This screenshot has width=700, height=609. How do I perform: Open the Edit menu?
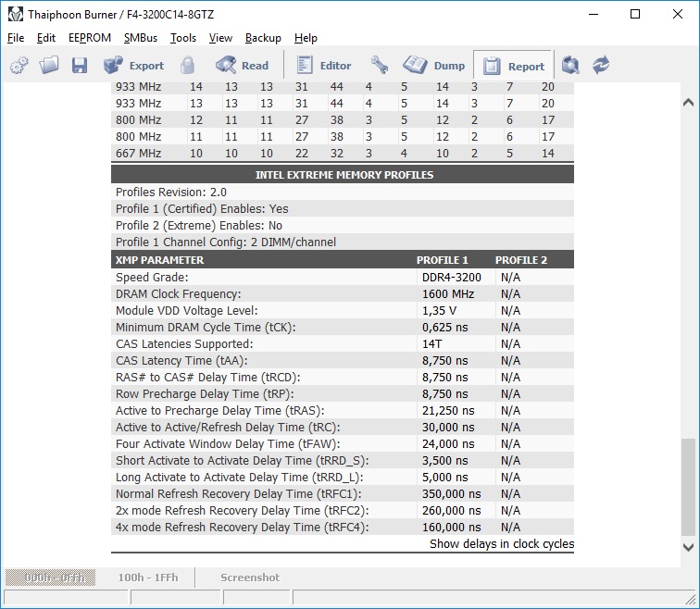point(46,38)
